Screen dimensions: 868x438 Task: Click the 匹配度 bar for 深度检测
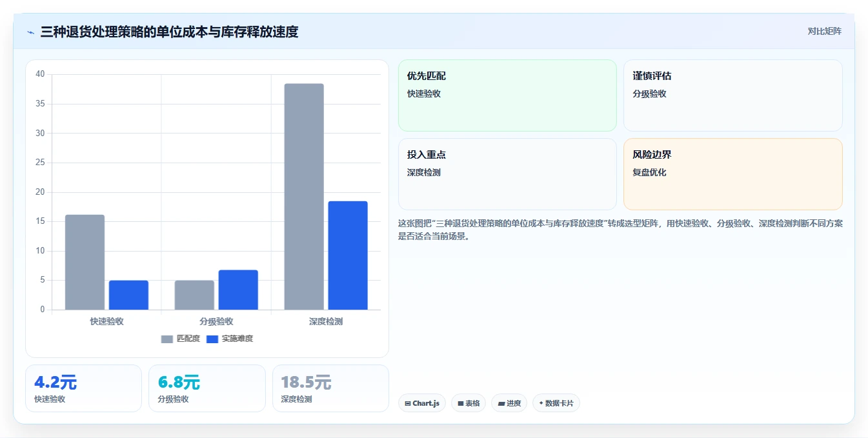[x=304, y=197]
